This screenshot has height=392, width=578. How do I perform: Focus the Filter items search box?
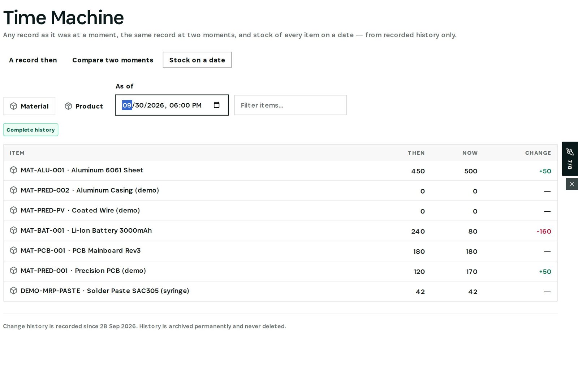(290, 105)
